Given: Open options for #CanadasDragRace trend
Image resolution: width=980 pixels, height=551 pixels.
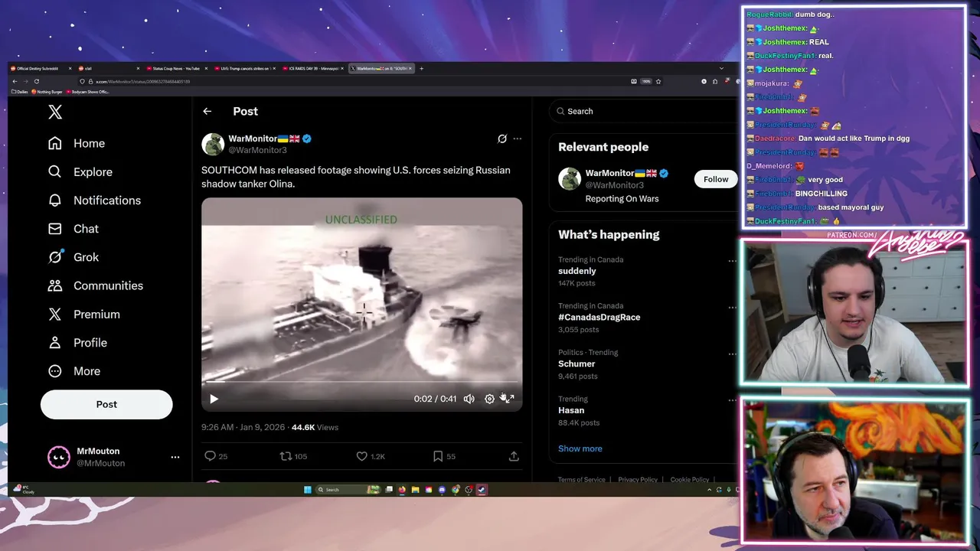Looking at the screenshot, I should point(732,308).
